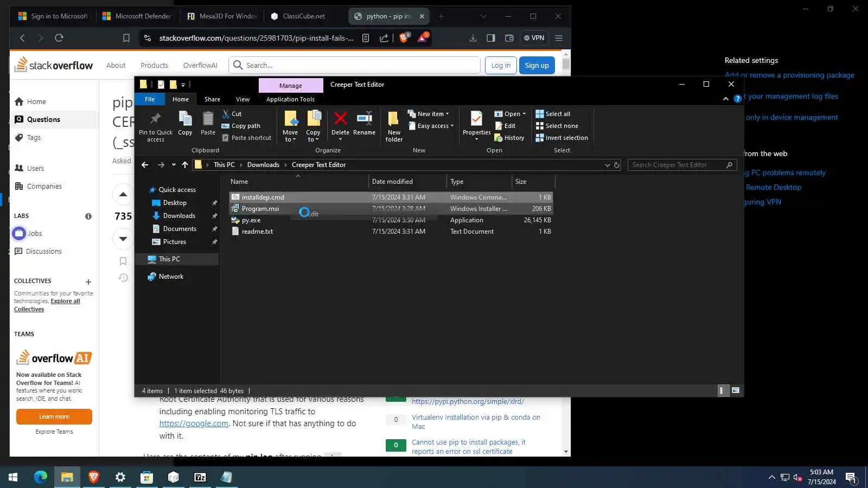
Task: Go up one folder level in Explorer
Action: pos(185,165)
